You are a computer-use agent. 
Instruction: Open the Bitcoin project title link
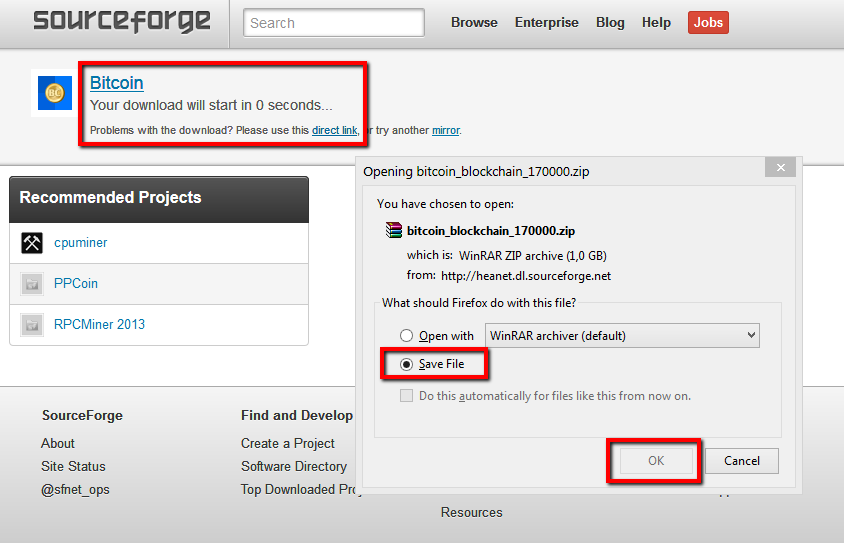point(117,83)
